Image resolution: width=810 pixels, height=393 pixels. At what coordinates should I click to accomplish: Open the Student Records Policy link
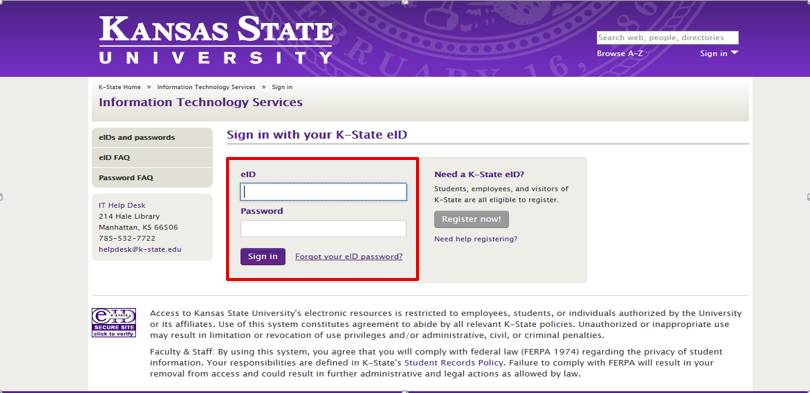pos(453,363)
